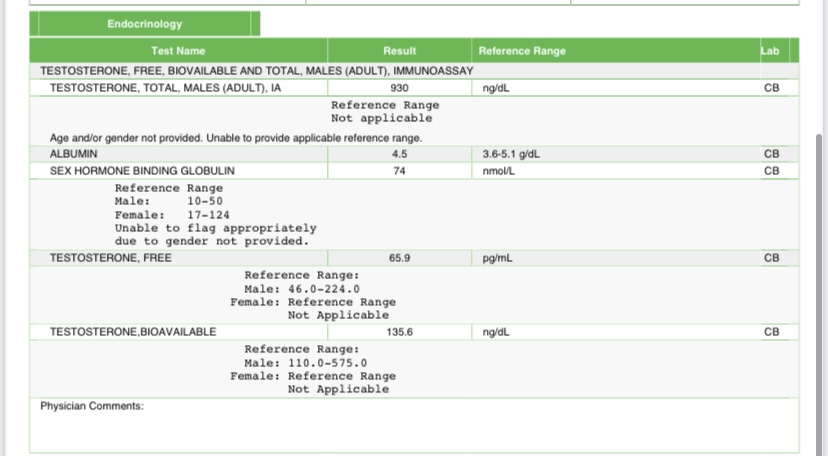Click the CB lab code in Albumin row
This screenshot has height=456, width=828.
click(x=771, y=154)
